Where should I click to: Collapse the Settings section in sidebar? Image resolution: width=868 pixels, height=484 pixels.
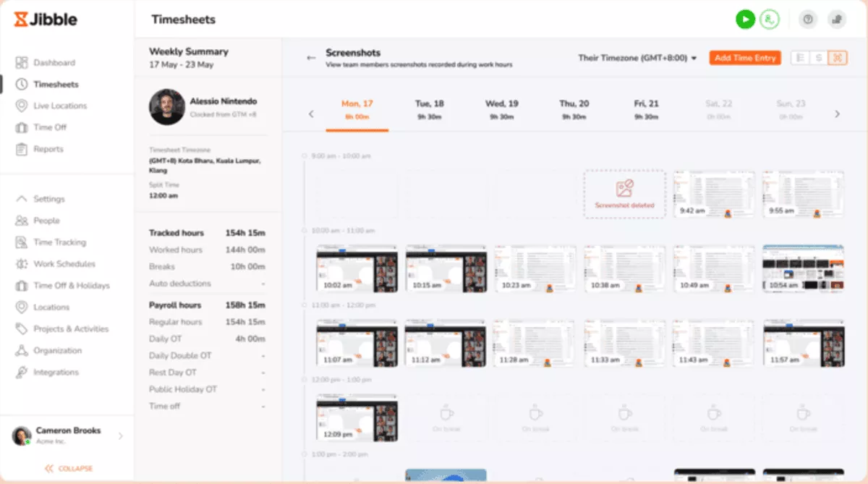22,199
